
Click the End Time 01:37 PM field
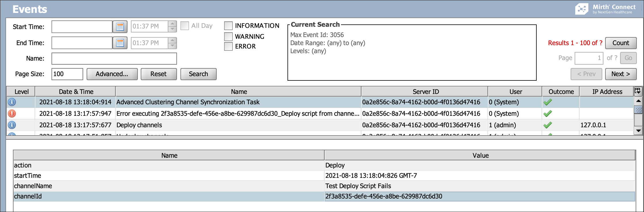(x=150, y=43)
